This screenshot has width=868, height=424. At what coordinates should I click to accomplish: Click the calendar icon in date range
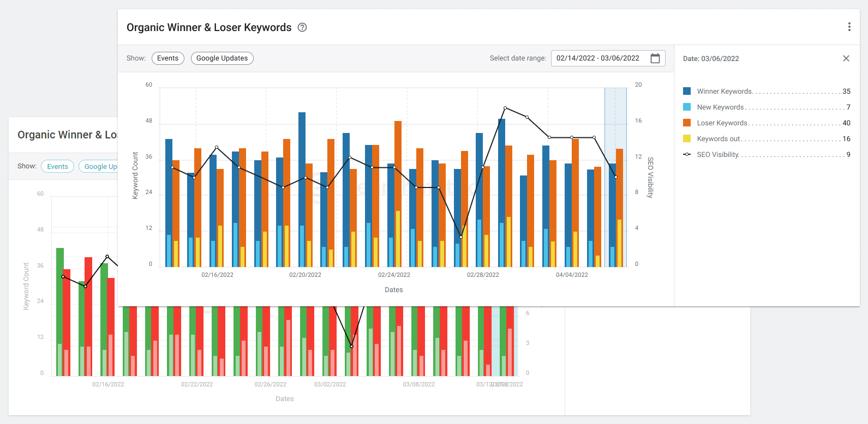[655, 58]
